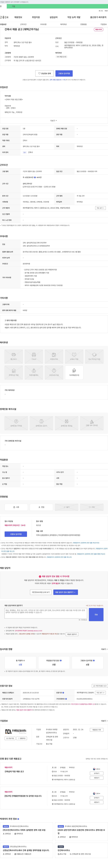This screenshot has width=108, height=868.
Task: Click the 고용24 logo
Action: click(x=4, y=17)
